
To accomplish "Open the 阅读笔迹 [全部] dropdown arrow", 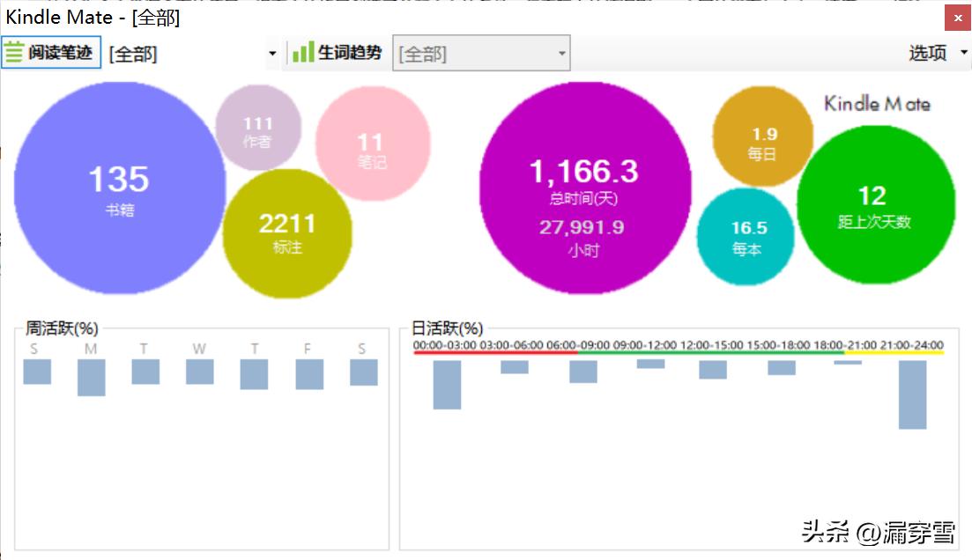I will [272, 54].
